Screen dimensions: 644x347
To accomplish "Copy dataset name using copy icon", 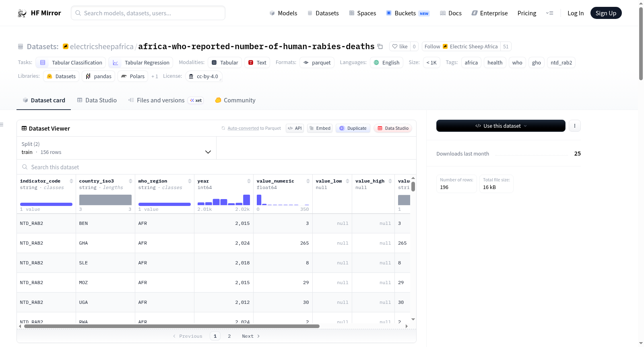I will point(380,46).
